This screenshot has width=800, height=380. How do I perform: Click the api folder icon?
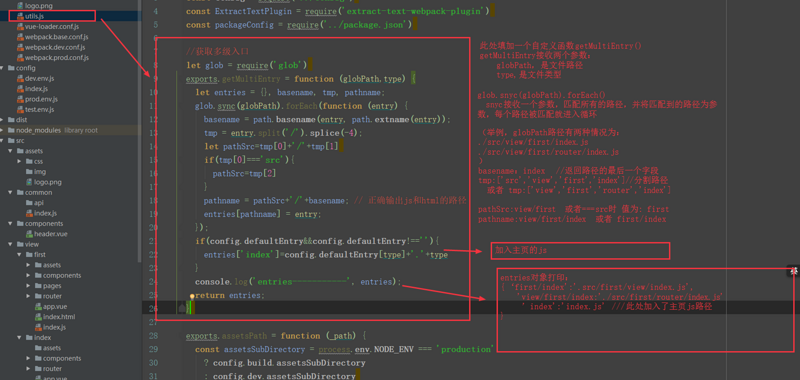tap(30, 203)
